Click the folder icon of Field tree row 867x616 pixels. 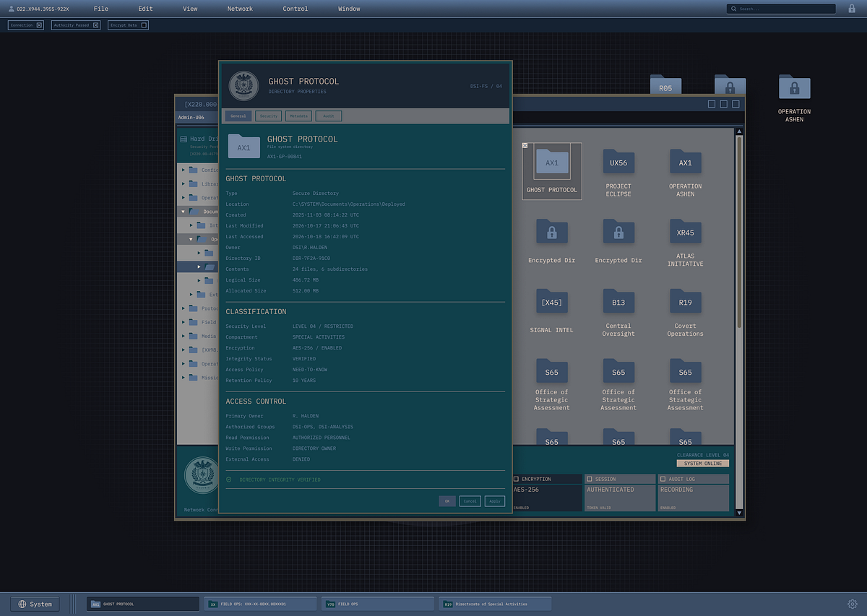[193, 322]
